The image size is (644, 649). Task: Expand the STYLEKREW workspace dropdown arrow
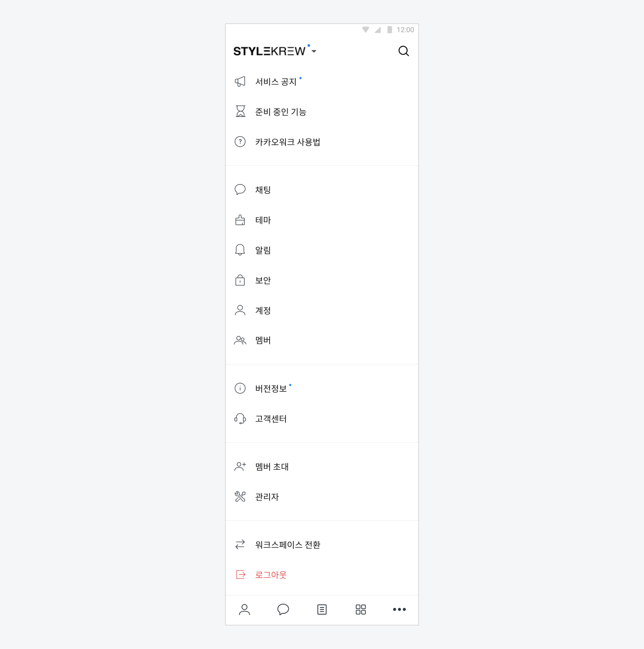[x=314, y=51]
